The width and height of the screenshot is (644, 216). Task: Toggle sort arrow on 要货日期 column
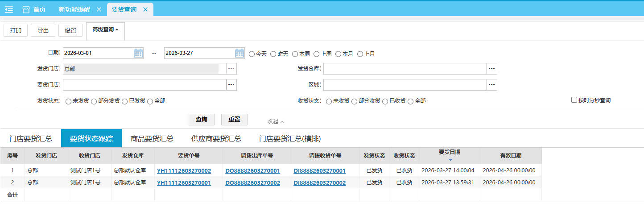click(450, 160)
